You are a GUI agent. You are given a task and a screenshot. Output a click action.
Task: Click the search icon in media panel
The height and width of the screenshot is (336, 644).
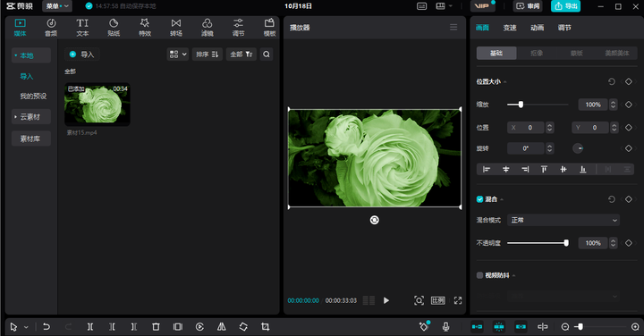pos(267,55)
